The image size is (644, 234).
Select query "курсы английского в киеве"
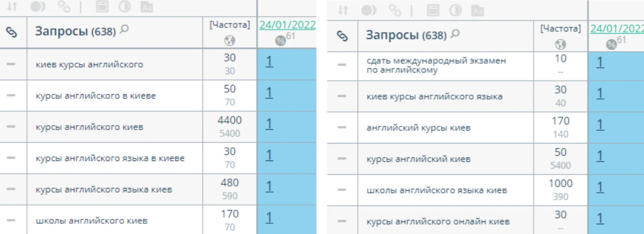pos(96,96)
